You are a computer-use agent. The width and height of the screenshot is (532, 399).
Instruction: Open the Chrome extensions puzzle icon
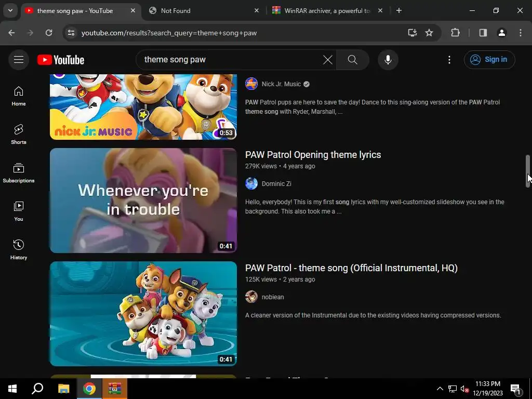(455, 33)
